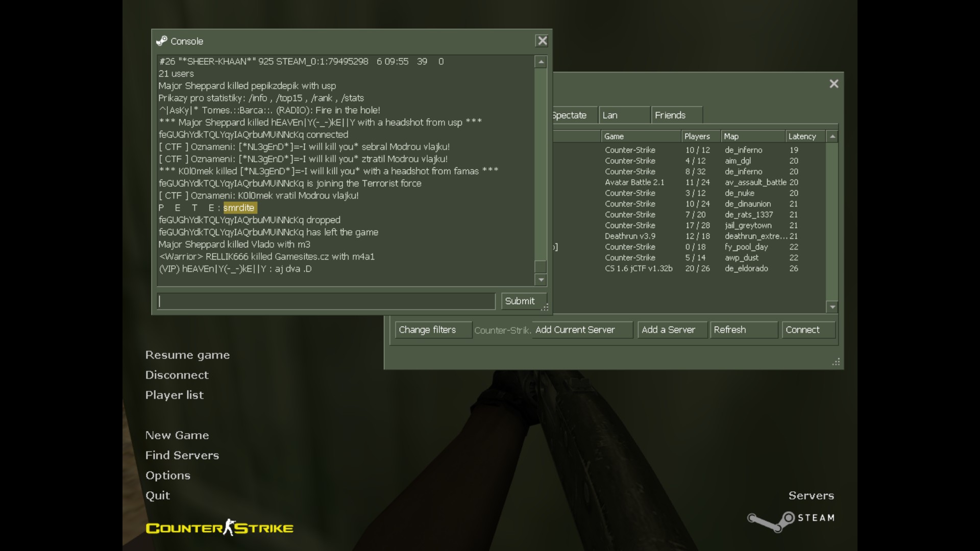Select Quit menu item
980x551 pixels.
click(x=158, y=495)
